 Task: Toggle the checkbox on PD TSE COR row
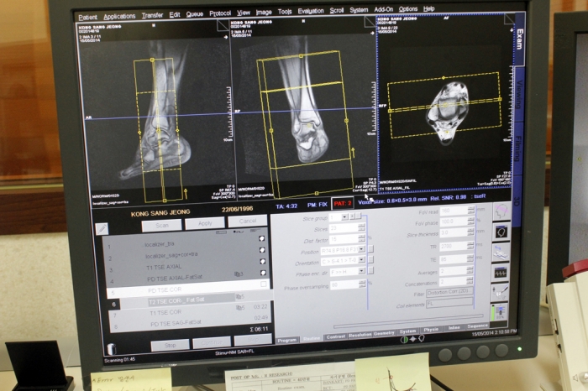[x=263, y=284]
